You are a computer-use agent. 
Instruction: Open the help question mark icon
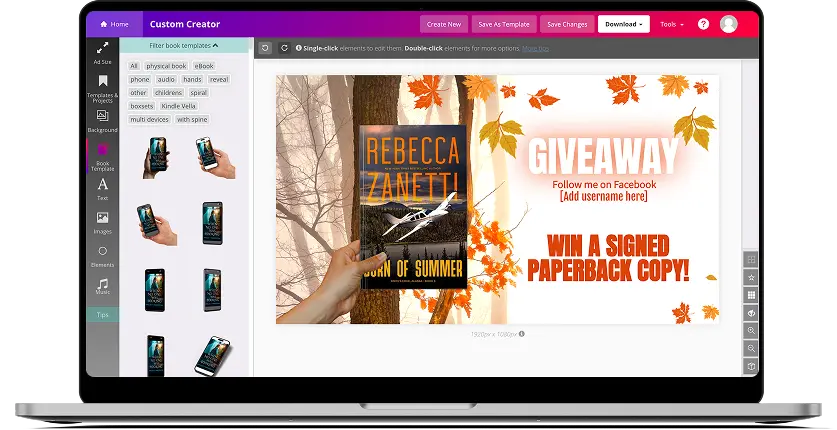[704, 24]
